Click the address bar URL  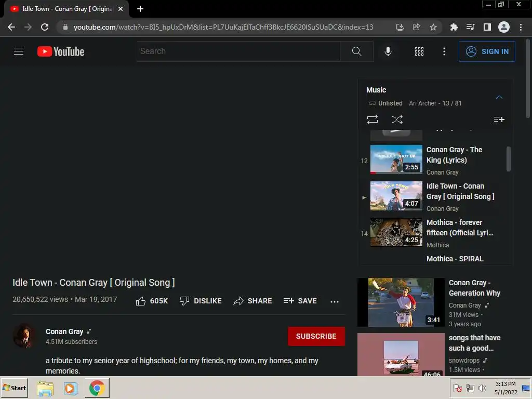[x=223, y=27]
